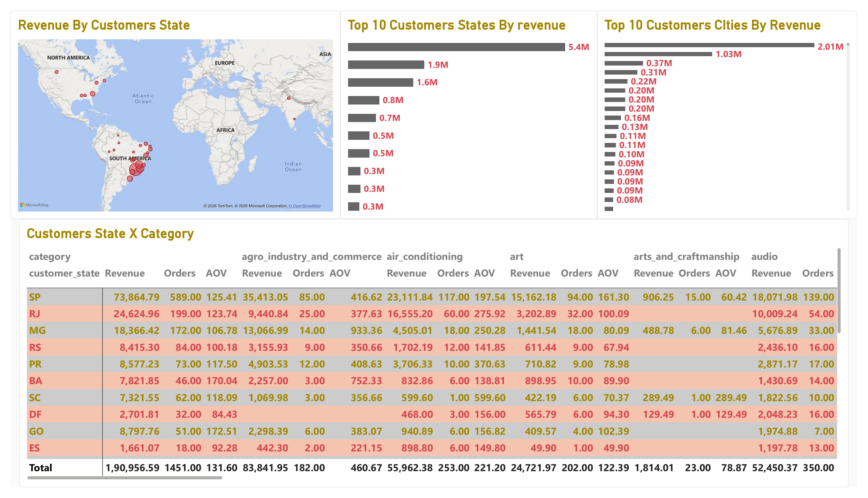The image size is (868, 498).
Task: Select the 1.6M bar in states chart
Action: click(380, 82)
